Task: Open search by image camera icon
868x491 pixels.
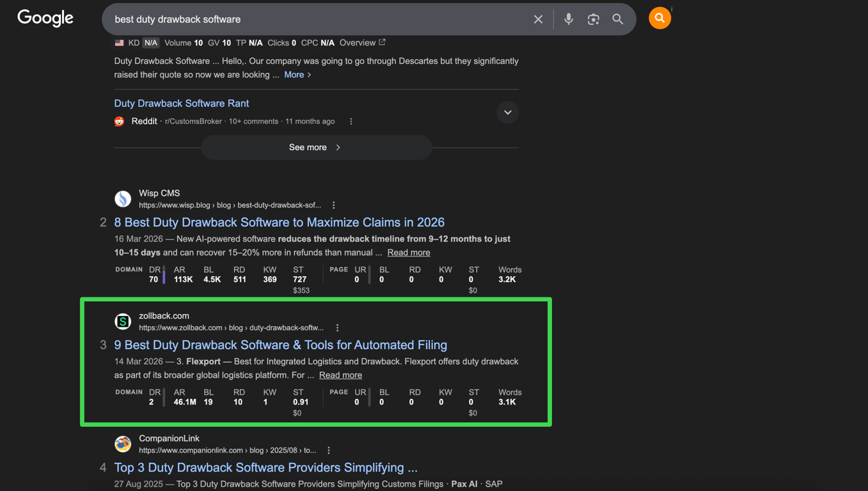Action: 594,19
